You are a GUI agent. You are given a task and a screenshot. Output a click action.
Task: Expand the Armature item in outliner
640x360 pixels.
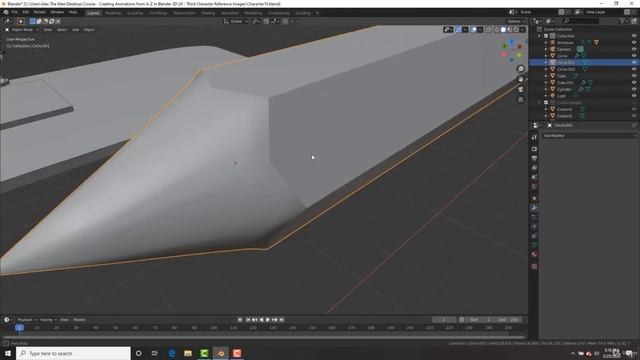pos(546,42)
